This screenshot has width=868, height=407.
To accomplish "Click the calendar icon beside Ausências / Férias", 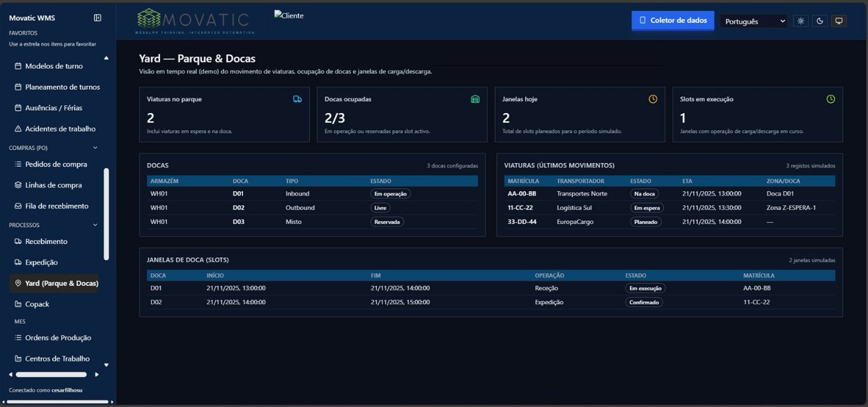I will 18,108.
